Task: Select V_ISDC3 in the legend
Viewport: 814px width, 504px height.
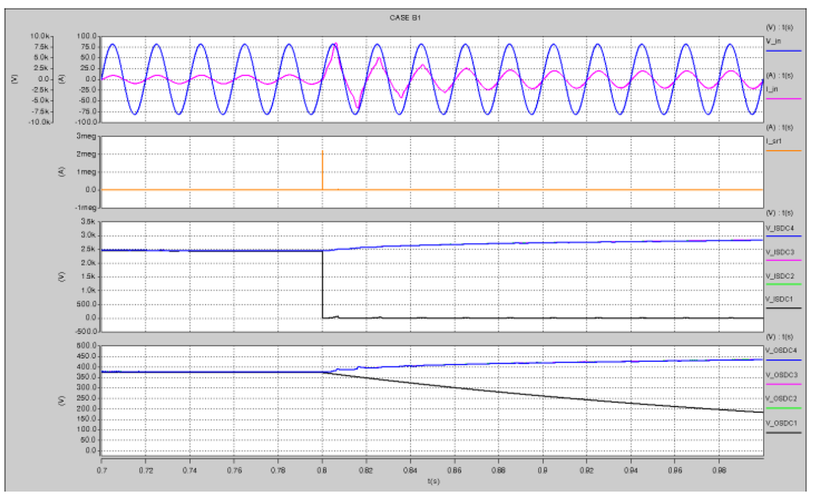Action: pos(778,252)
